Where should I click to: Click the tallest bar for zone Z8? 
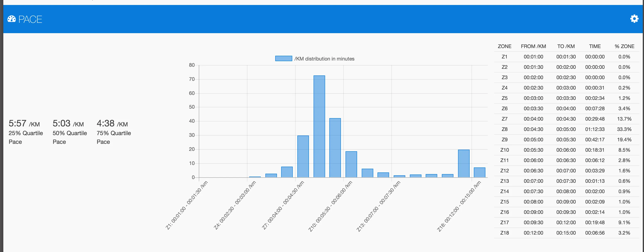(x=319, y=126)
